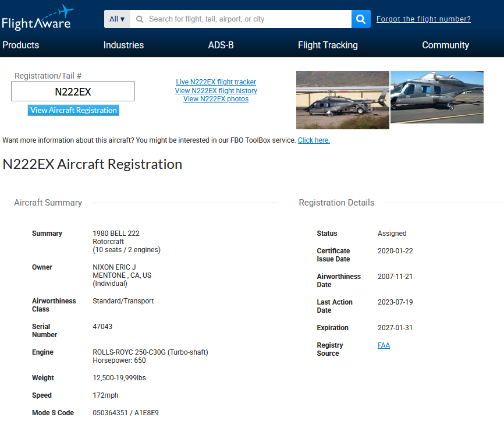Open the FAA registry source link
Image resolution: width=504 pixels, height=442 pixels.
point(384,345)
